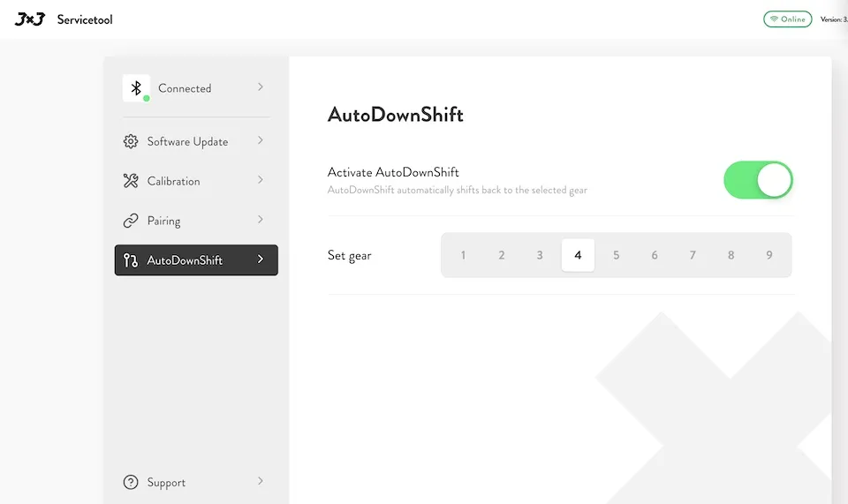The image size is (848, 504).
Task: Expand the Support chevron
Action: click(x=260, y=481)
